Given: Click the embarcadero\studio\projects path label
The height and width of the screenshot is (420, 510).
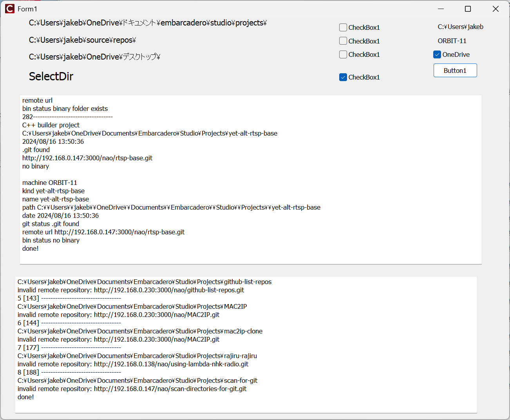Looking at the screenshot, I should [x=147, y=23].
